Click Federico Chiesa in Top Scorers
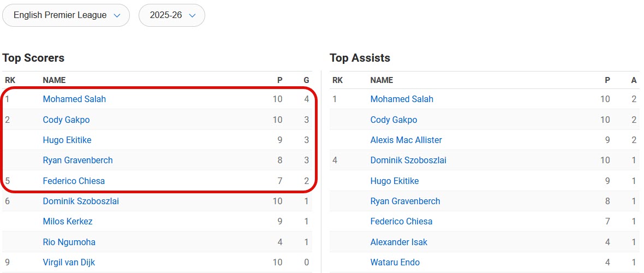Screen dimensions: 644x273 (x=74, y=181)
